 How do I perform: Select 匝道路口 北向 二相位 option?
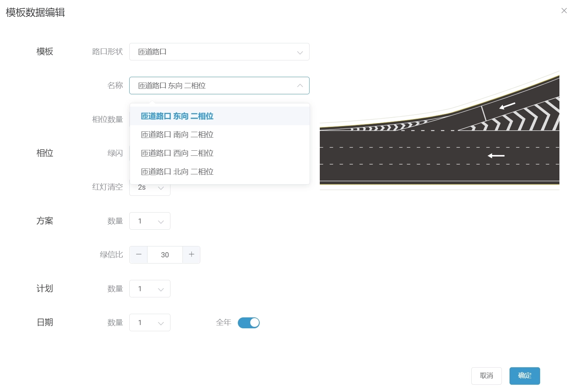coord(177,172)
